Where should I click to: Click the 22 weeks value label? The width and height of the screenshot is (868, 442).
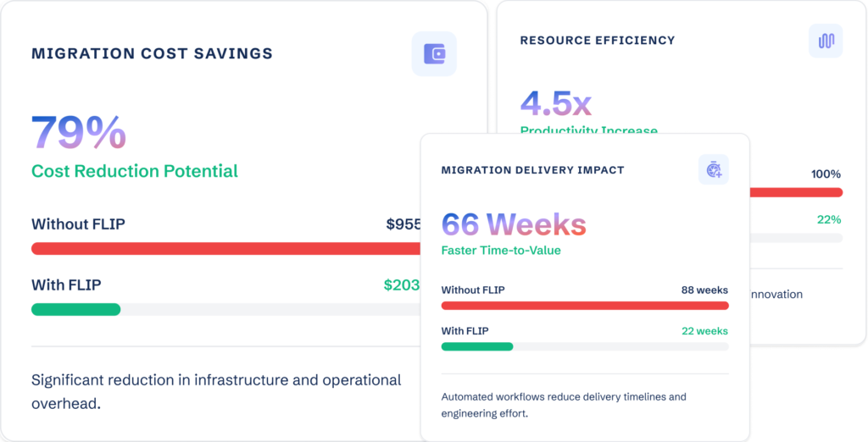click(704, 331)
